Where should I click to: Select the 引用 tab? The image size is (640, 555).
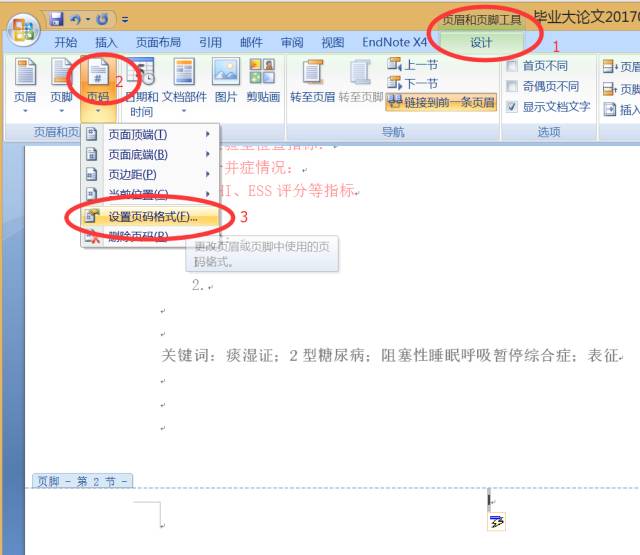coord(211,42)
